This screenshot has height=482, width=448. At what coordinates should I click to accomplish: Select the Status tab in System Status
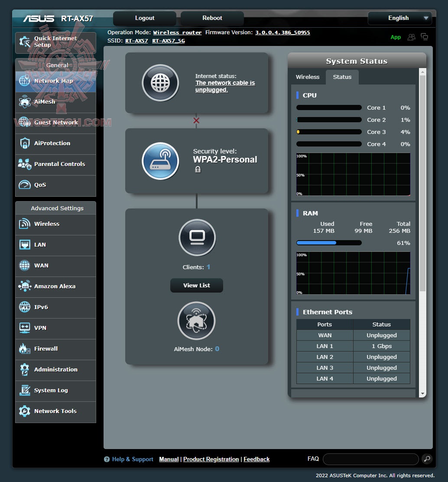pos(342,77)
